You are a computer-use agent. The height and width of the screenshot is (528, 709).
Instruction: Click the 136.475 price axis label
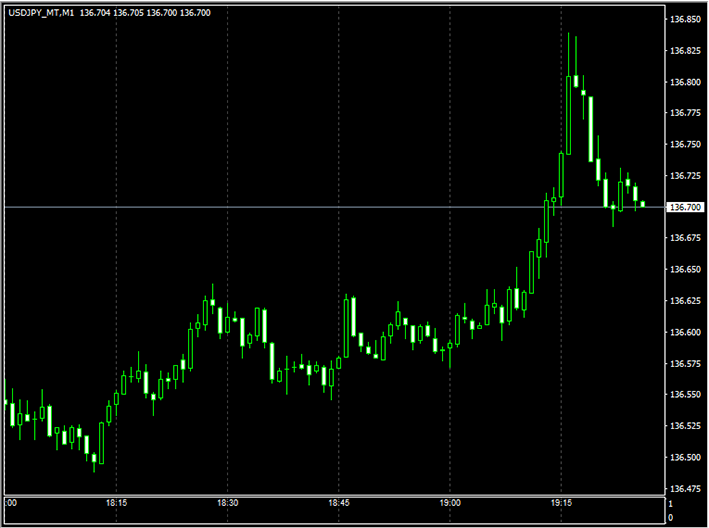click(685, 489)
